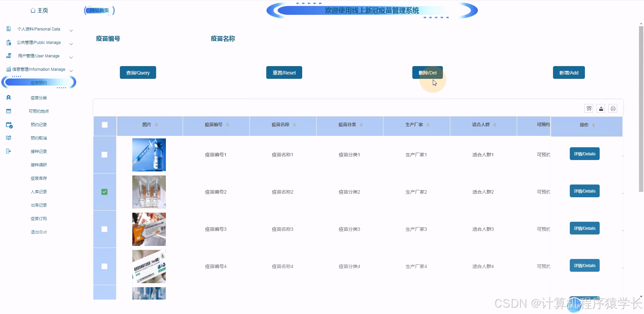Click the 查询/Query button
Screen dimensions: 644x314
tap(138, 72)
